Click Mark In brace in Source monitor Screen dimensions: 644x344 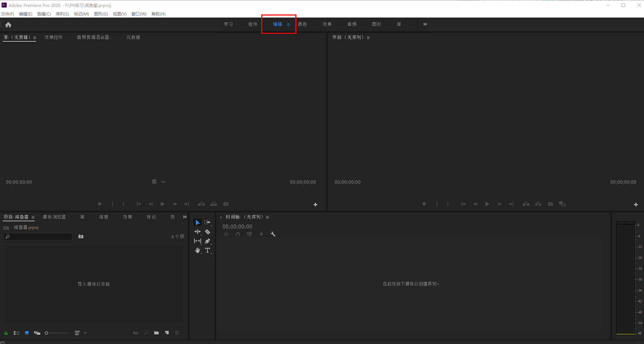[113, 204]
